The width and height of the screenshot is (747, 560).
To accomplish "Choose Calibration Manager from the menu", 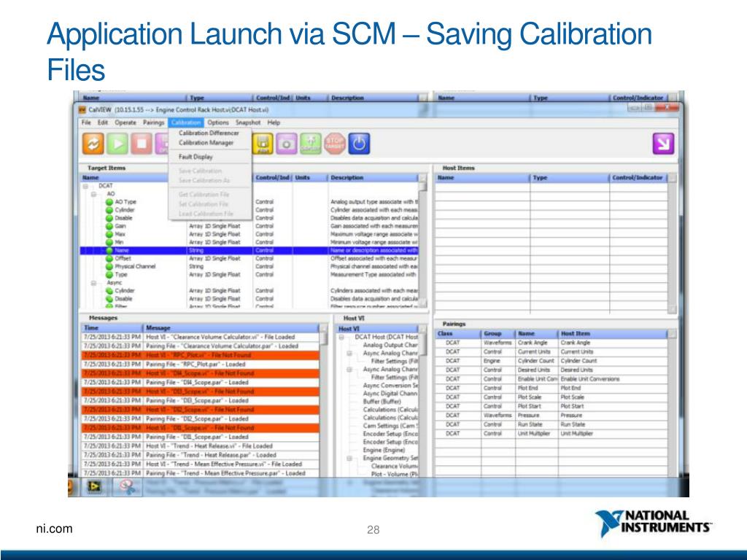I will coord(206,143).
